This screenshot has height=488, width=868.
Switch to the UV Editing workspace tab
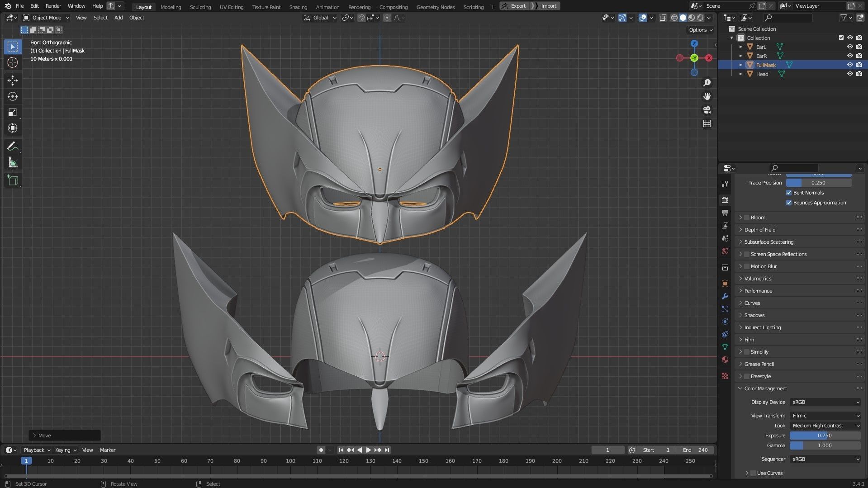pos(231,7)
